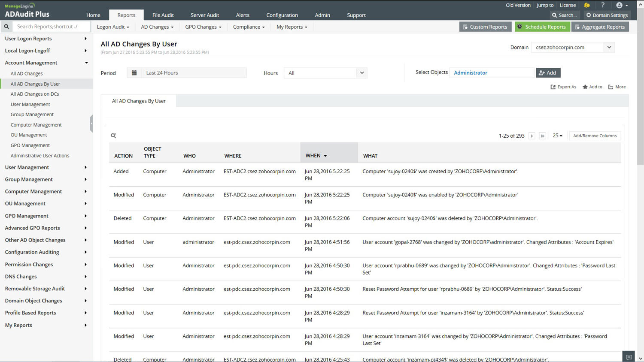Click the calendar icon beside Period
The height and width of the screenshot is (362, 644).
coord(134,73)
